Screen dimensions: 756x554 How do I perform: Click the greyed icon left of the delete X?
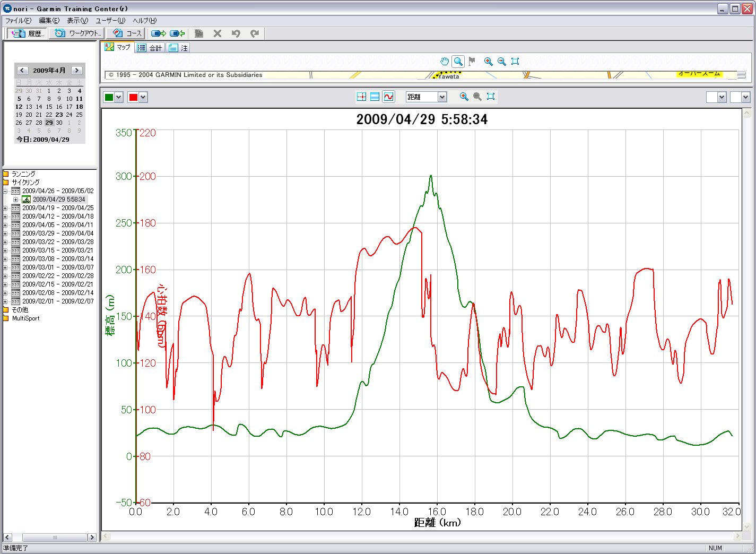[199, 33]
